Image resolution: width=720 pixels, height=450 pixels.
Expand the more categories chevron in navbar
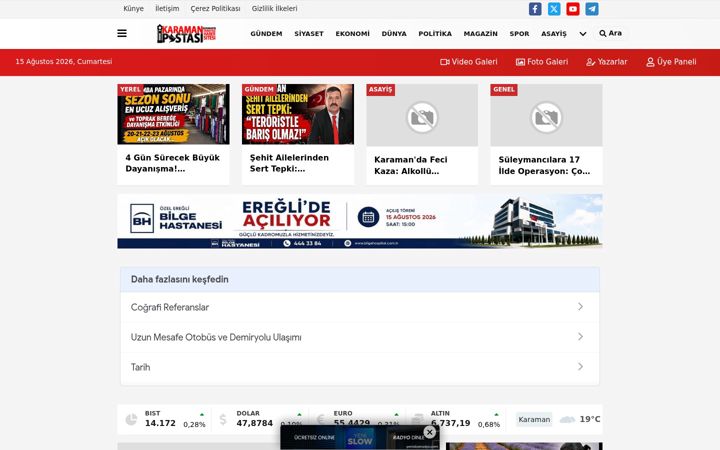pos(583,34)
